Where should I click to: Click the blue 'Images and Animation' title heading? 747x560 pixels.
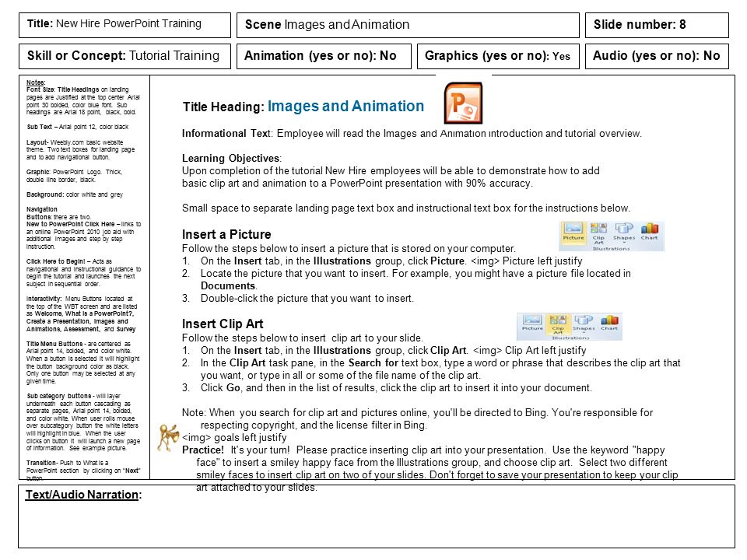tap(345, 106)
